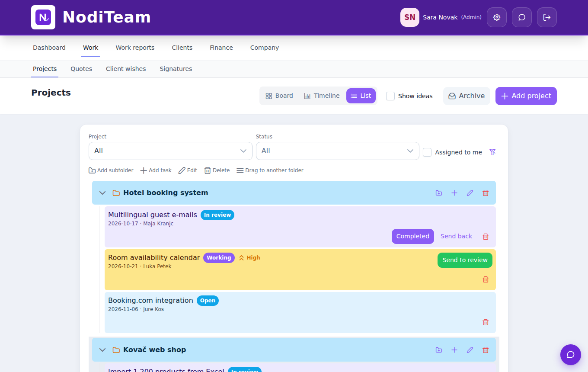Send Room availability calendar to review
The height and width of the screenshot is (372, 588).
point(465,260)
